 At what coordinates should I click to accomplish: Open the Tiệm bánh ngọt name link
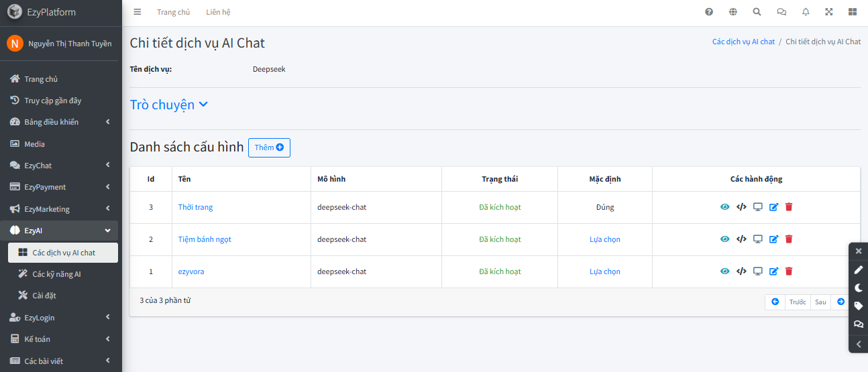pyautogui.click(x=205, y=239)
